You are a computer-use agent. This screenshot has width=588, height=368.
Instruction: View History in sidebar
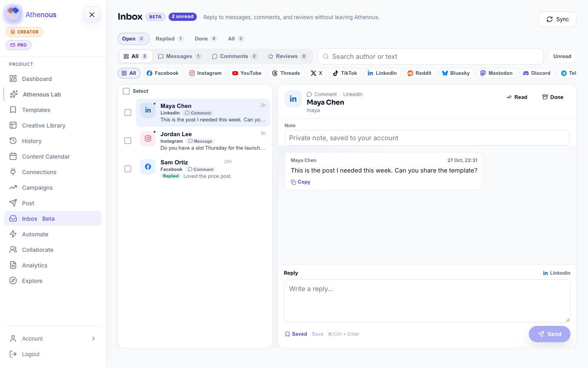click(53, 141)
